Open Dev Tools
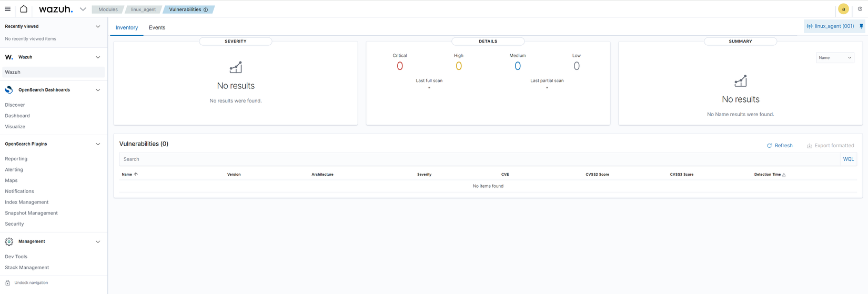 tap(16, 257)
